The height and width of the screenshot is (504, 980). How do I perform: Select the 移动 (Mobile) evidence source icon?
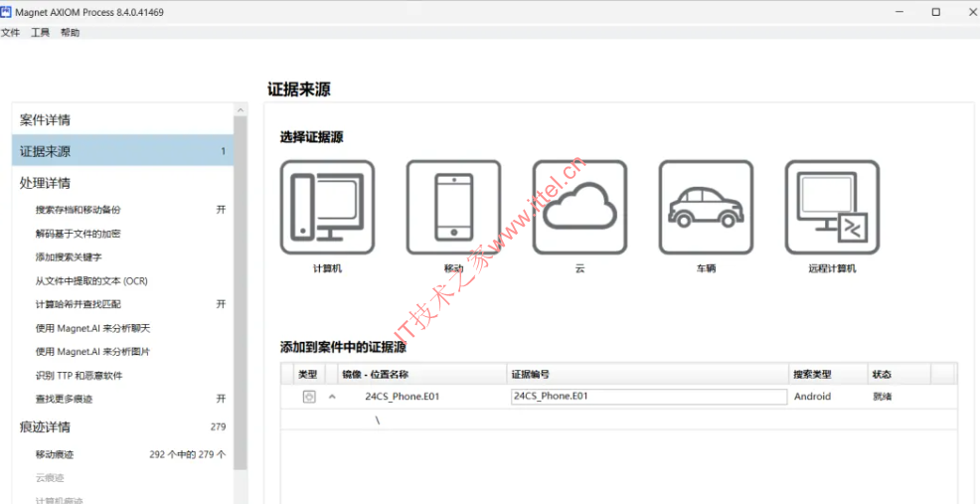453,208
